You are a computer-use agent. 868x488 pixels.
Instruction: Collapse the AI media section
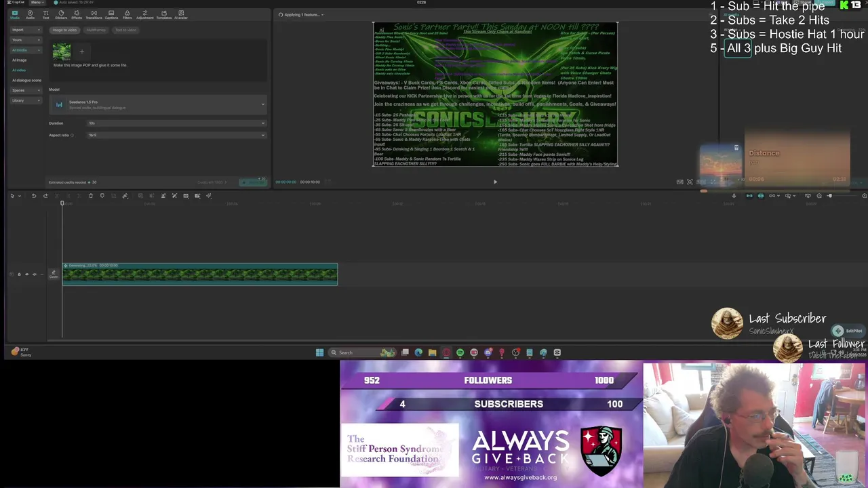click(26, 50)
